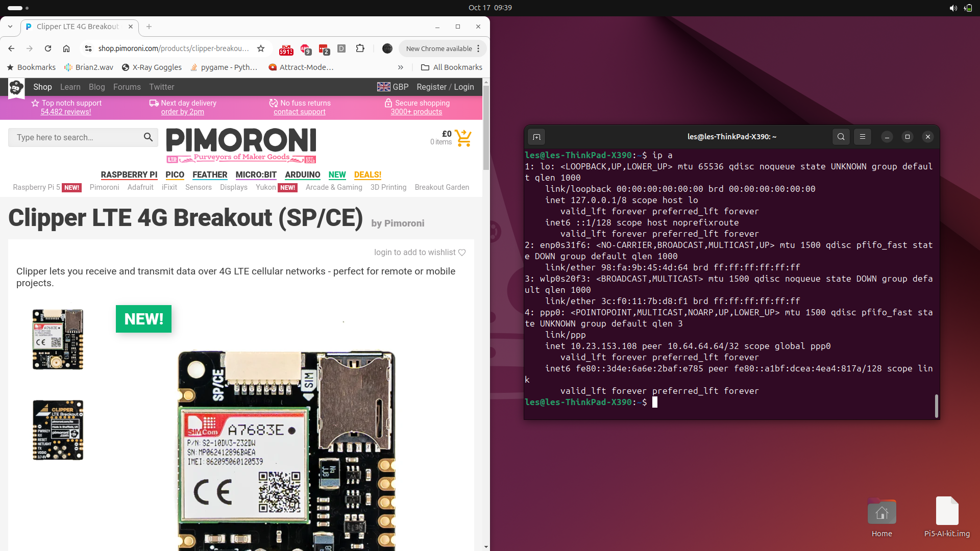Select the MICRO:BIT category
Screen dimensions: 980x551
(x=256, y=174)
